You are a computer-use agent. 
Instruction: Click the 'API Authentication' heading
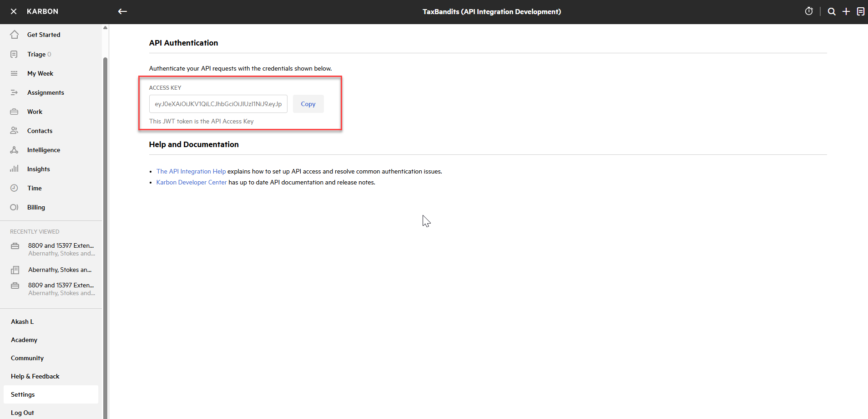click(x=183, y=43)
